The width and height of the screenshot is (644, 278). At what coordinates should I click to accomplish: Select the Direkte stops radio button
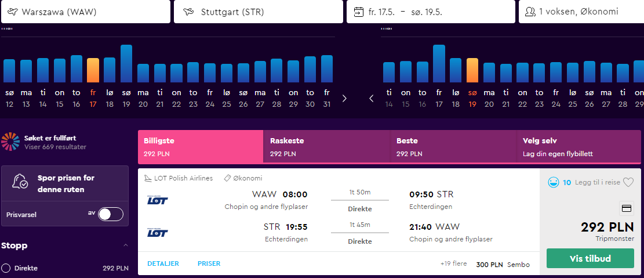coord(6,268)
